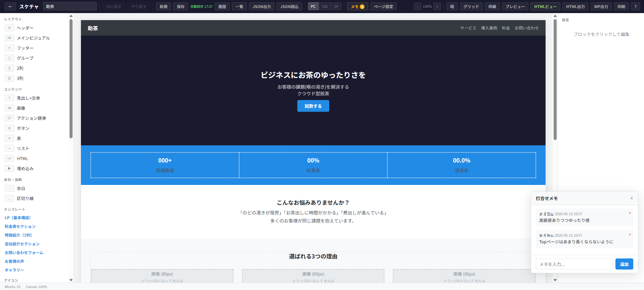The width and height of the screenshot is (644, 290).
Task: Add the 見出し+文章 block
Action: [x=28, y=98]
